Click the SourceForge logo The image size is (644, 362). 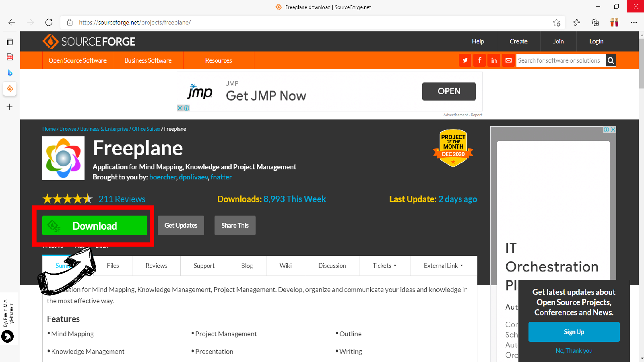[89, 41]
